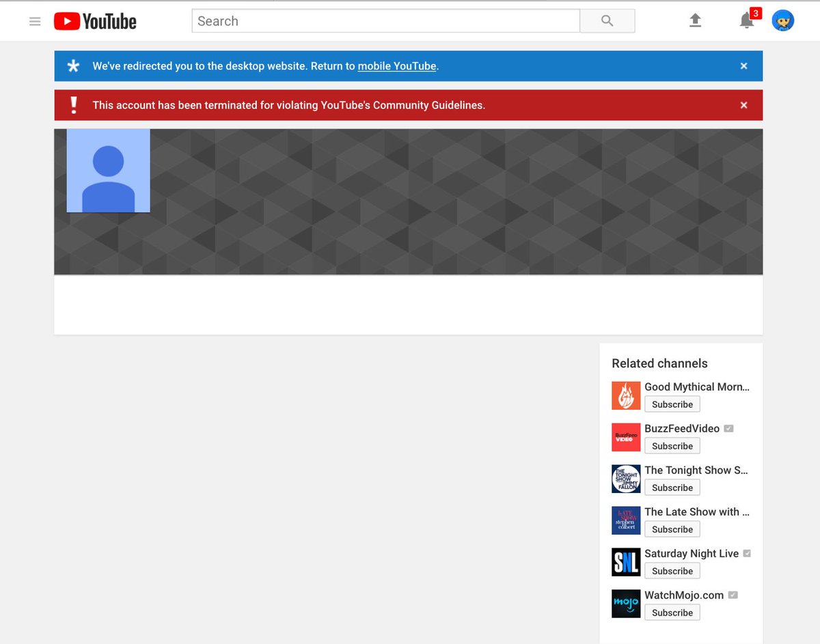Open the notifications bell
The height and width of the screenshot is (644, 820).
[x=747, y=20]
